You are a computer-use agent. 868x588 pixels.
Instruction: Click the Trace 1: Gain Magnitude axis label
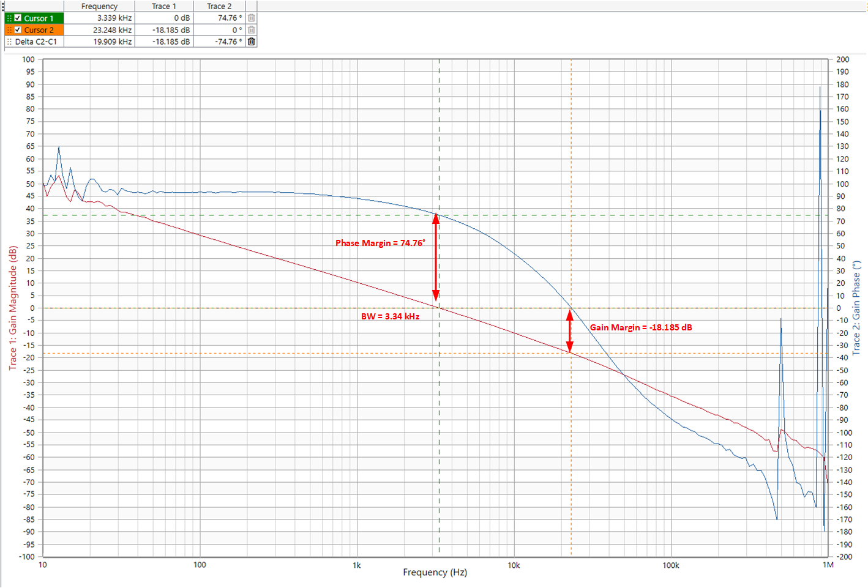(12, 308)
